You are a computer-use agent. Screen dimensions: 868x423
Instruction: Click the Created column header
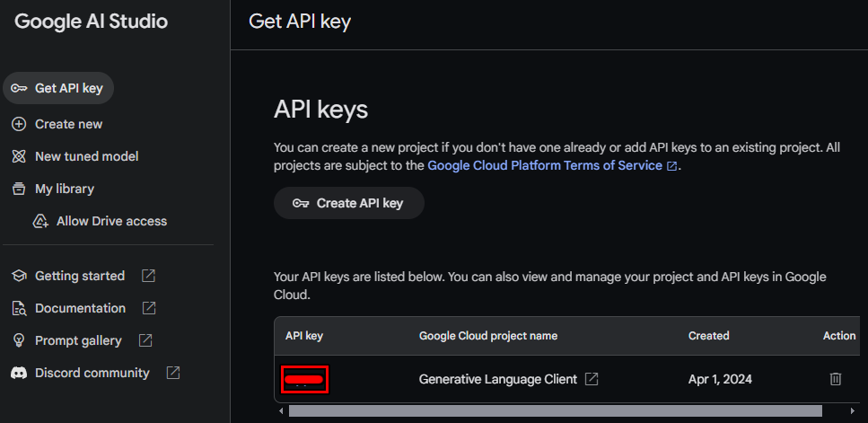pyautogui.click(x=708, y=336)
